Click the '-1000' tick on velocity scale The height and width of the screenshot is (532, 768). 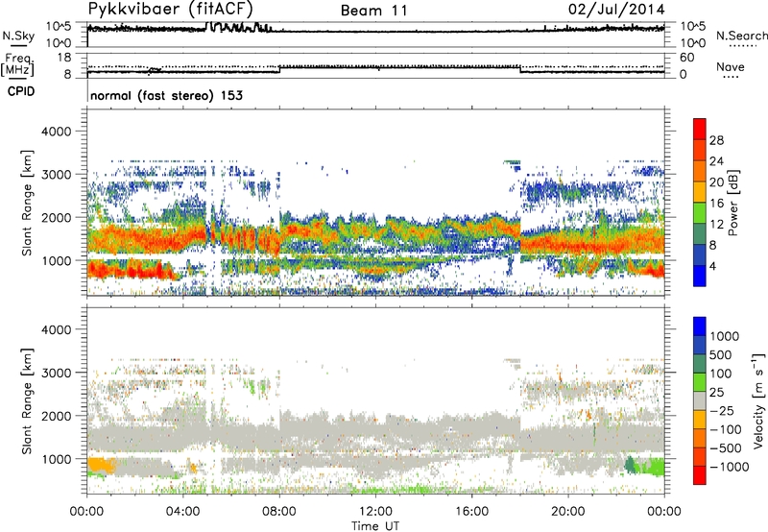point(729,467)
